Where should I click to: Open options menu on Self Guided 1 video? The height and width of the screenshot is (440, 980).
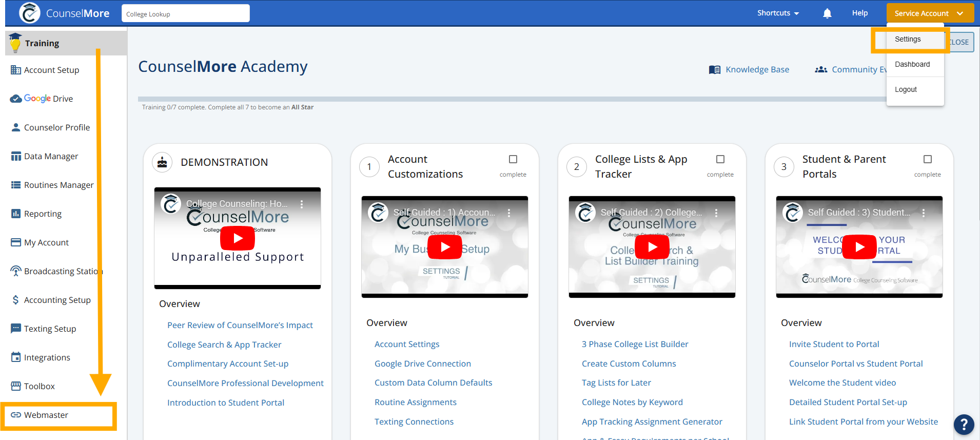[509, 213]
